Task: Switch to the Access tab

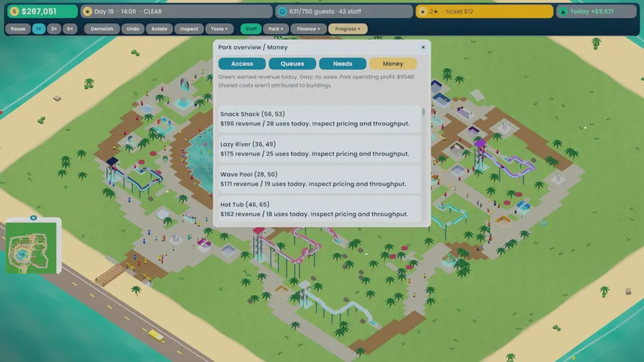Action: 242,64
